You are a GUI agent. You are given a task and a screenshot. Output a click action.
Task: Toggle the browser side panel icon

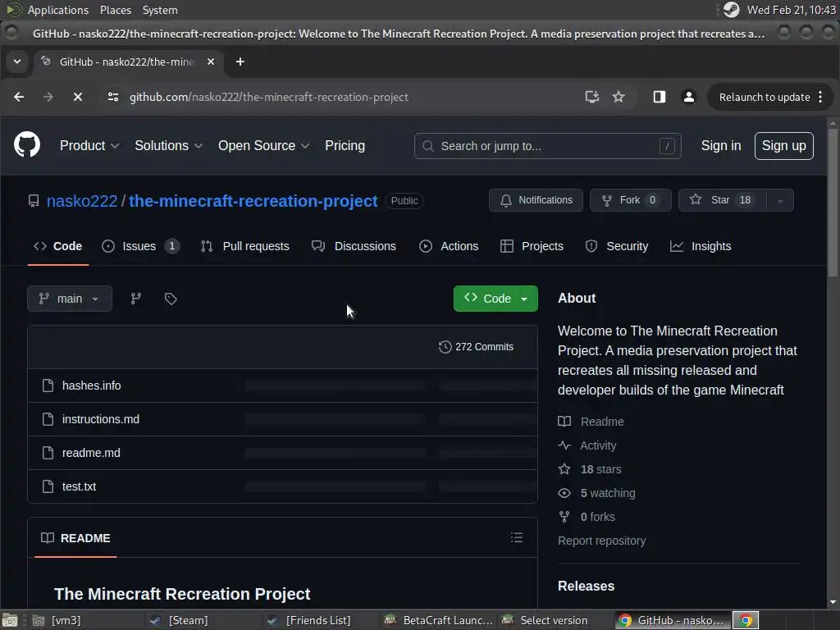click(660, 97)
